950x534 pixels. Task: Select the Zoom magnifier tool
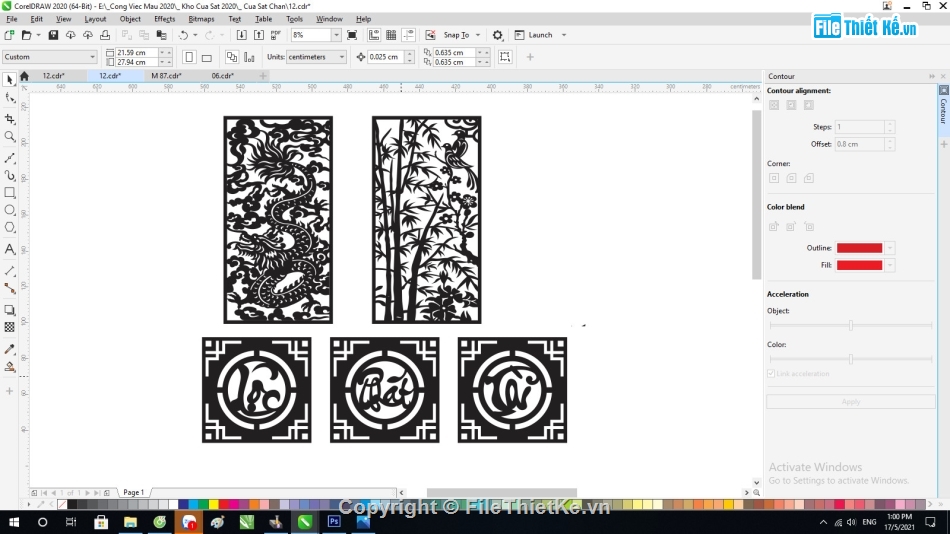click(10, 137)
